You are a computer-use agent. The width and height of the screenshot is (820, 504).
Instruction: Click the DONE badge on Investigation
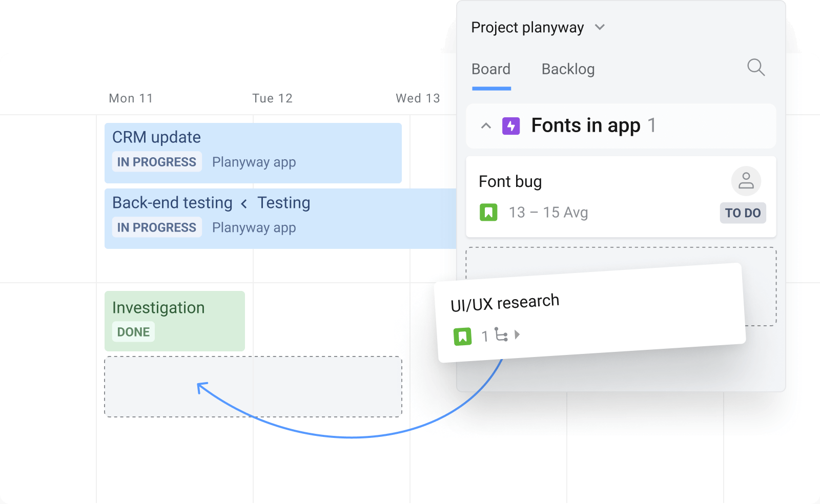[133, 331]
